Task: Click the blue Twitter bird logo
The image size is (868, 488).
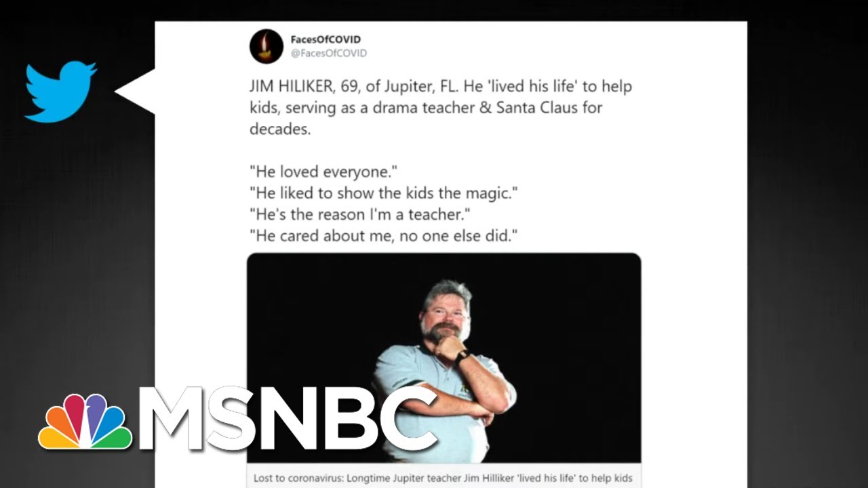Action: [60, 92]
